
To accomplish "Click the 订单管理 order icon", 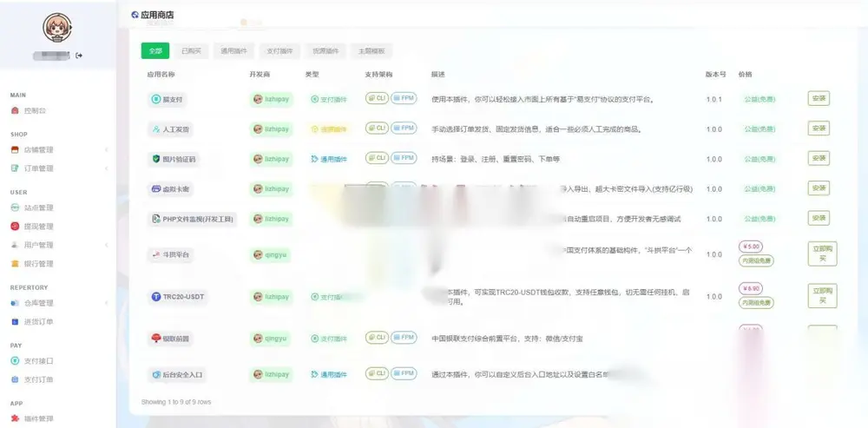I will 15,168.
